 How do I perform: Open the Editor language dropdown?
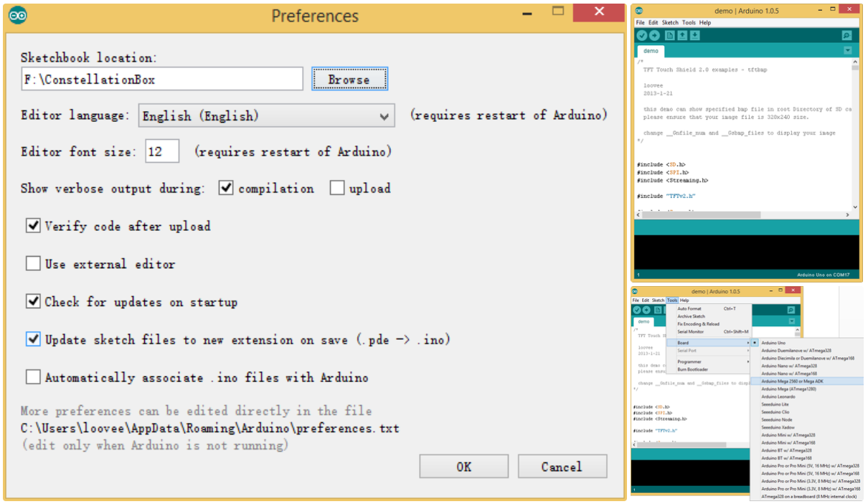266,115
